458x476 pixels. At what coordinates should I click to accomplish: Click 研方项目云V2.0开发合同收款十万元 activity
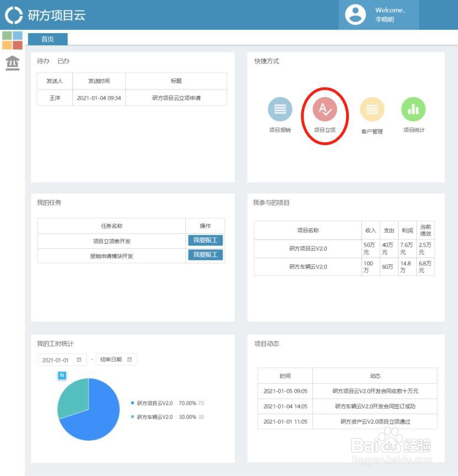(375, 391)
